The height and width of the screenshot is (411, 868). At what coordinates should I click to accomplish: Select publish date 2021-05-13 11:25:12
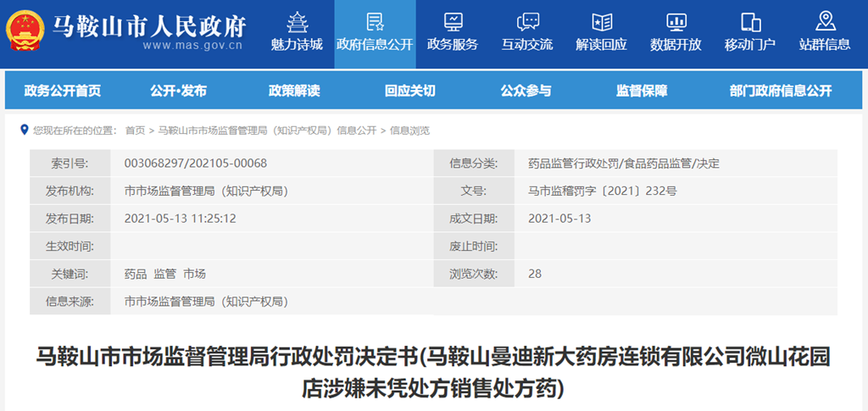[x=181, y=219]
